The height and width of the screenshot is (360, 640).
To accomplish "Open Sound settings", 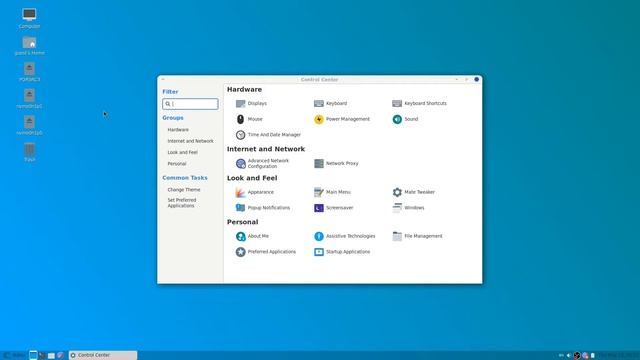I will 405,119.
